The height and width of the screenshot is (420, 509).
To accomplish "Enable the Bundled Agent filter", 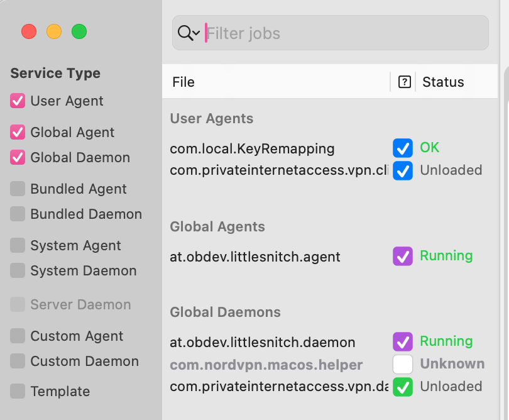I will [x=18, y=189].
